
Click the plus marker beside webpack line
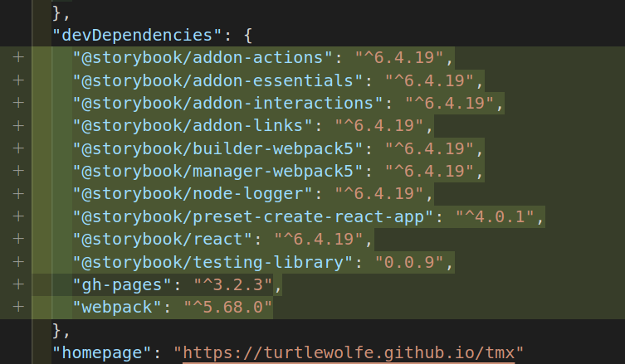(18, 308)
